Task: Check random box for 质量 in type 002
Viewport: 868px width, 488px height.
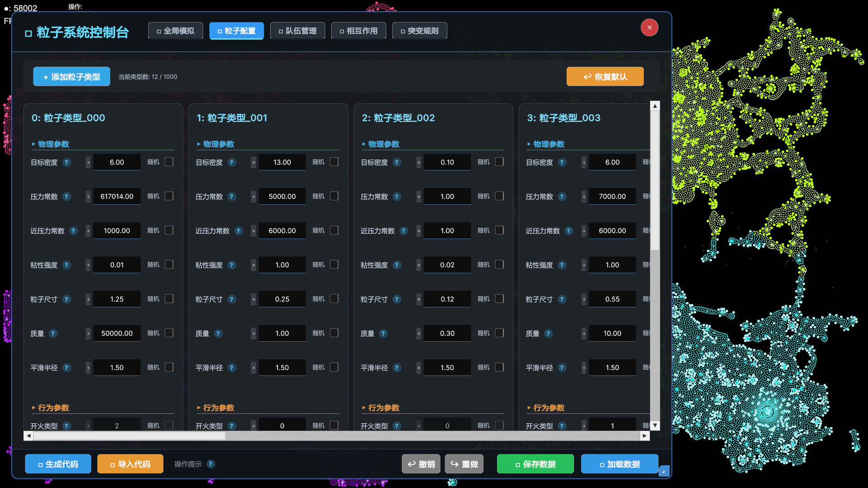Action: click(x=499, y=333)
